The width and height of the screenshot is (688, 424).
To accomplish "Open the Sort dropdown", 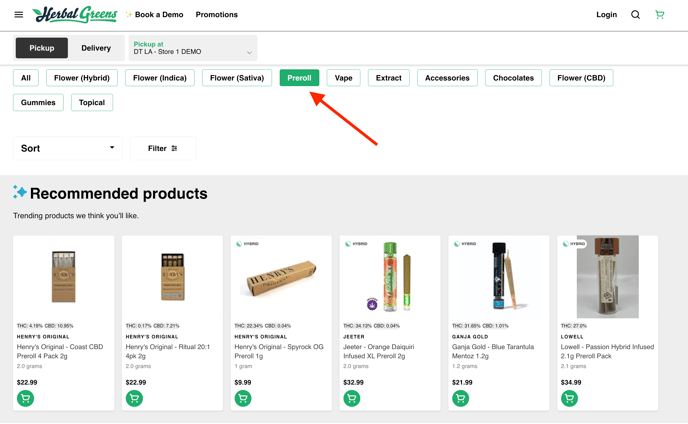I will (x=68, y=148).
